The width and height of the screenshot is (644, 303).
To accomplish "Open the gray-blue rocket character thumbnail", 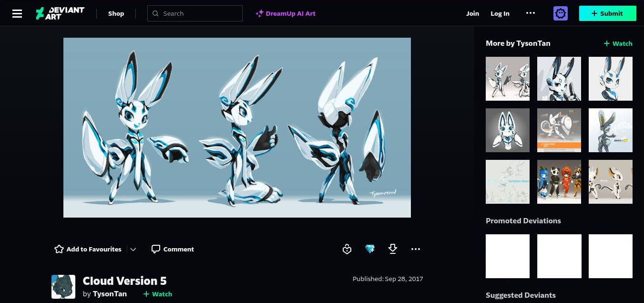I will [611, 130].
